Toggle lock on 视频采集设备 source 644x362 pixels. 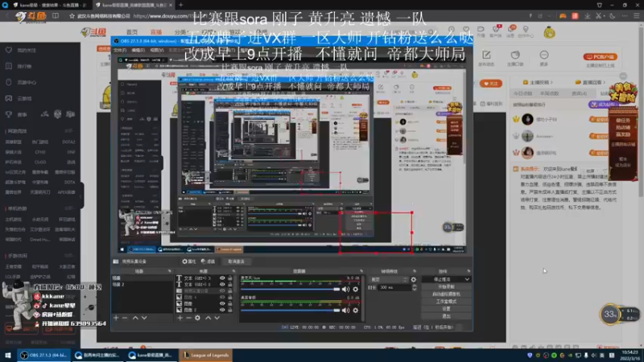coord(230,291)
